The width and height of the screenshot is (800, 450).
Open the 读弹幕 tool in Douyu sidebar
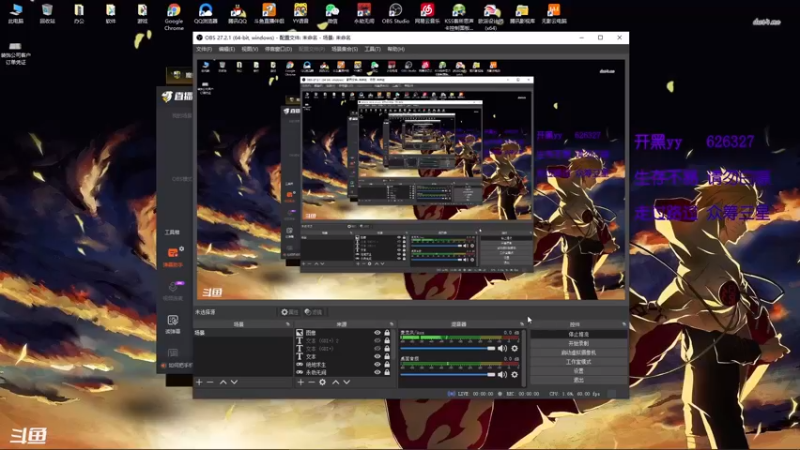[x=173, y=324]
